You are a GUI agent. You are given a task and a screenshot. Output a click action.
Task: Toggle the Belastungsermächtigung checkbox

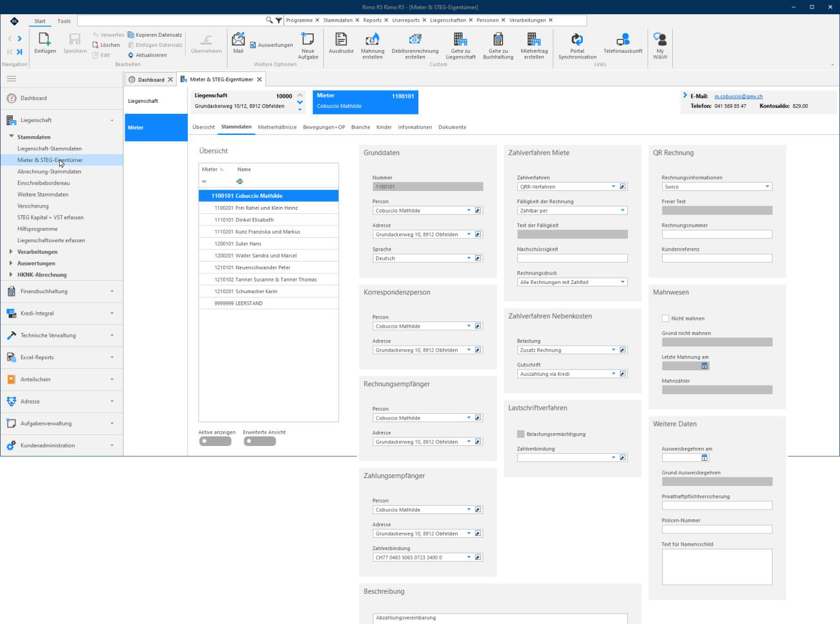click(x=521, y=434)
